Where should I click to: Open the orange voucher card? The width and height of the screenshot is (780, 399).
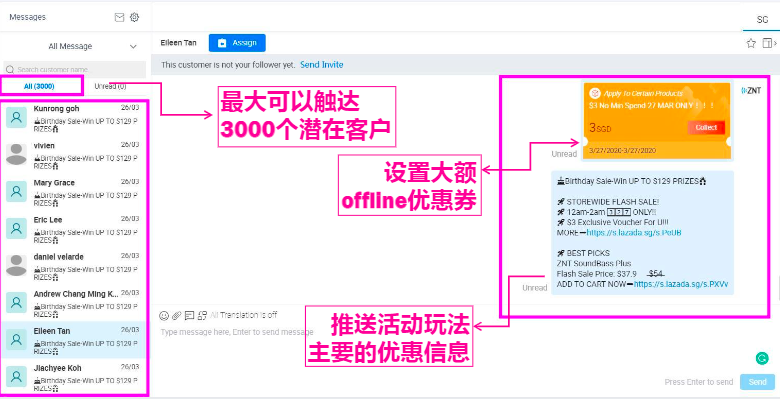[x=657, y=121]
